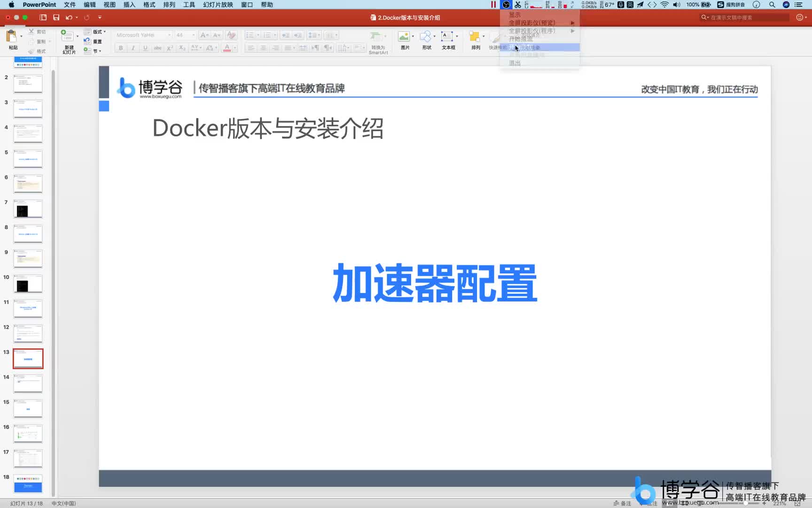The image size is (812, 508).
Task: Insert a text box with 文本框
Action: (449, 40)
